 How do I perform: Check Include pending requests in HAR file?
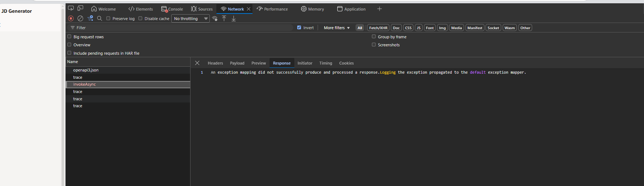point(69,53)
